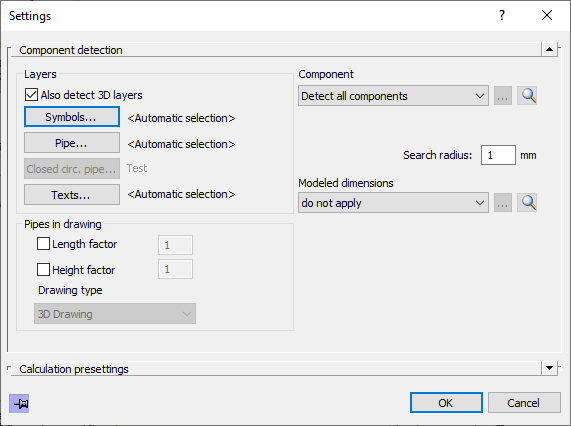Enable the Height factor checkbox
Screen dimensions: 571x426
click(x=43, y=270)
